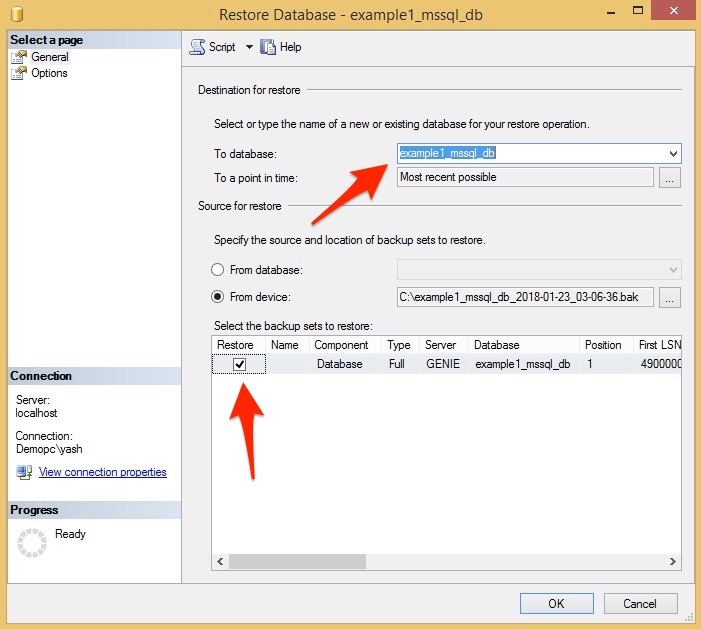Screen dimensions: 701x629
Task: Open the General page
Action: pos(50,57)
